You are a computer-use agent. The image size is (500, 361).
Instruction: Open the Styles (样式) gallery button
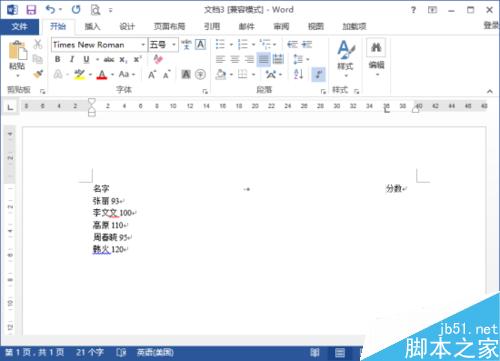(x=345, y=58)
